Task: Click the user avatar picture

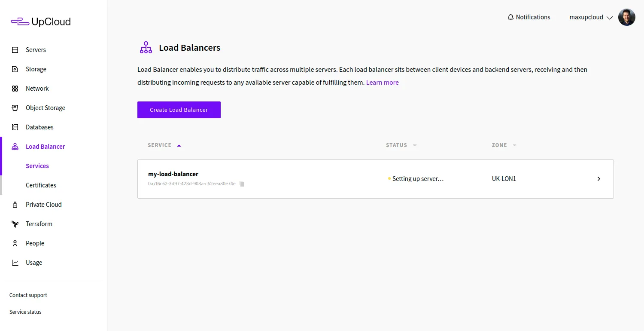Action: (626, 17)
